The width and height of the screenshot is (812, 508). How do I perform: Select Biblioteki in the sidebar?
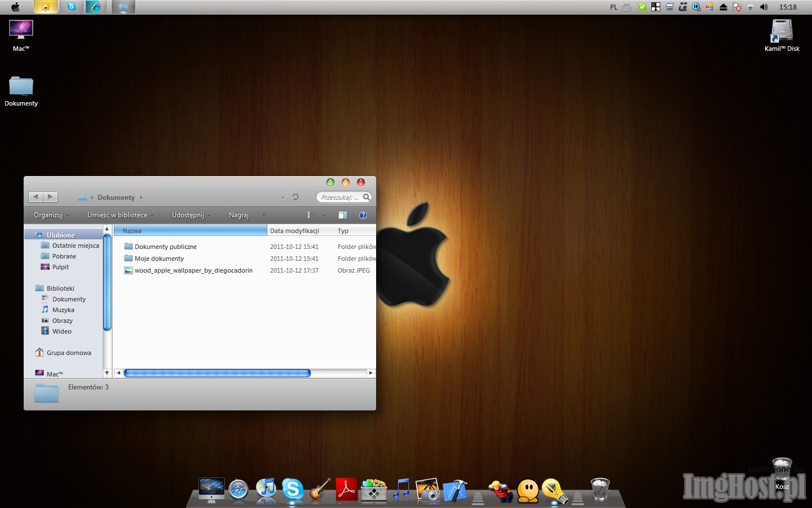pyautogui.click(x=60, y=288)
